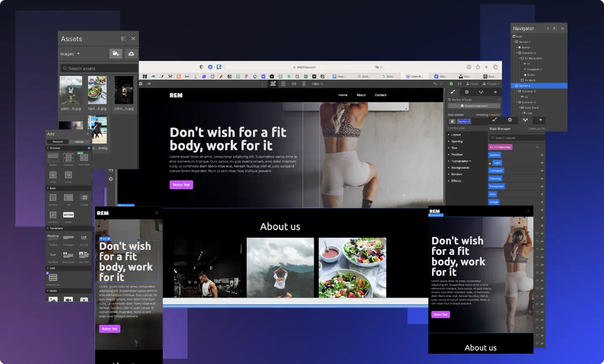Image resolution: width=604 pixels, height=364 pixels.
Task: Click the About link in site navbar
Action: (361, 95)
